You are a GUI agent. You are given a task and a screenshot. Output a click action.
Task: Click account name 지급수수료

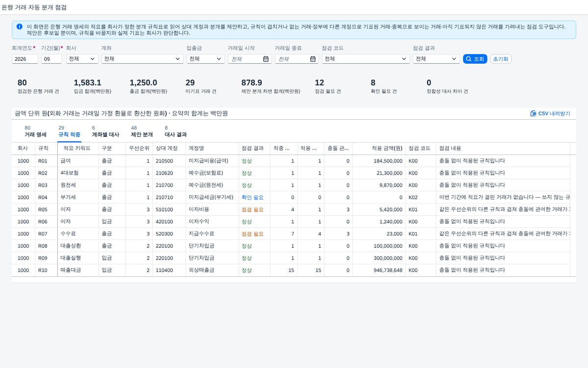point(201,234)
